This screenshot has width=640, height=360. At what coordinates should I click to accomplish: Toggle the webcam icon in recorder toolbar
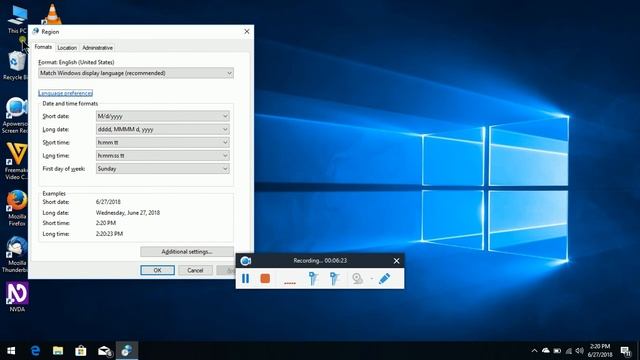click(x=358, y=278)
